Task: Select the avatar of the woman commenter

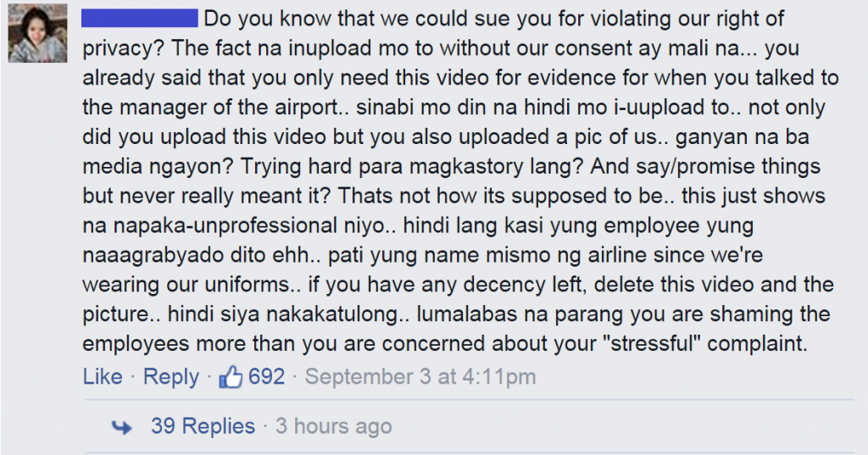Action: pos(37,33)
